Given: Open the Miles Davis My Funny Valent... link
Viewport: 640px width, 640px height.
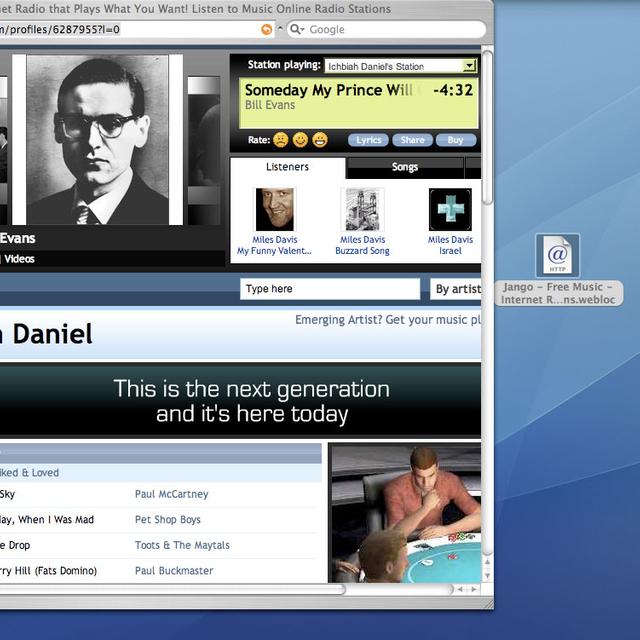Looking at the screenshot, I should pyautogui.click(x=274, y=245).
